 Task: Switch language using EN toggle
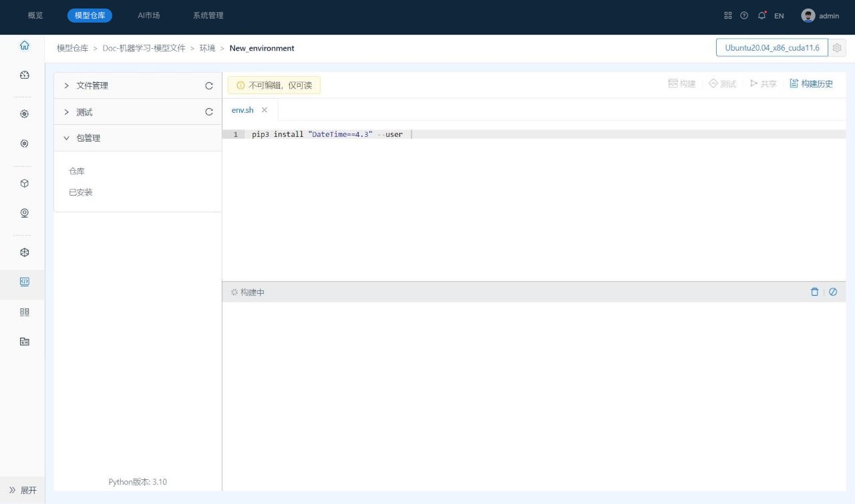[779, 15]
